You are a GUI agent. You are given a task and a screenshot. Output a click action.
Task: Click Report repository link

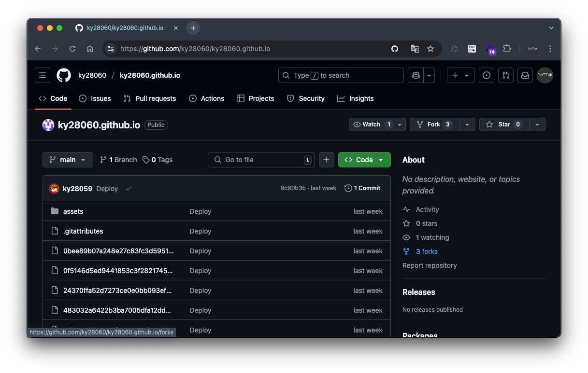coord(430,265)
